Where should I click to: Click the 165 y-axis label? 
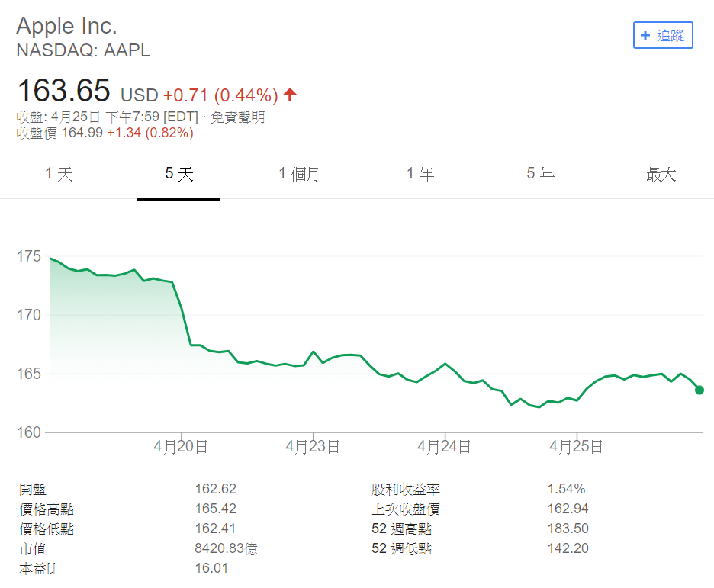click(x=29, y=374)
